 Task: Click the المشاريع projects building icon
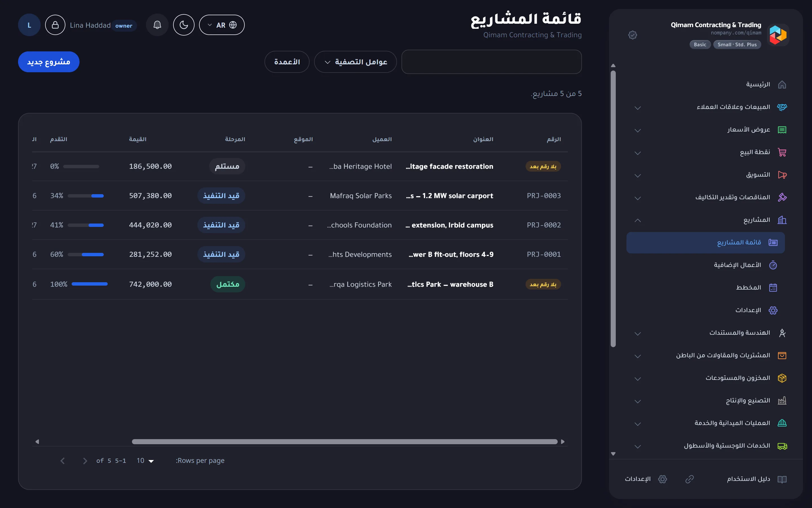tap(782, 220)
